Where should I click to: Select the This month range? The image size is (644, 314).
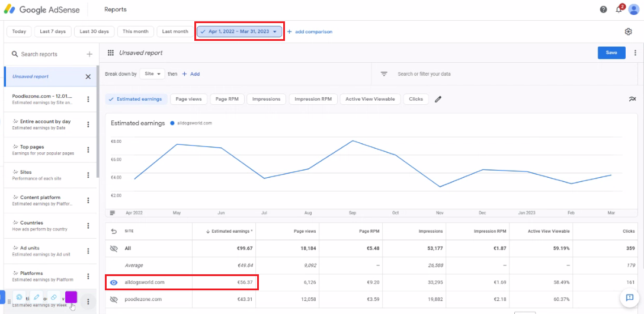point(136,31)
